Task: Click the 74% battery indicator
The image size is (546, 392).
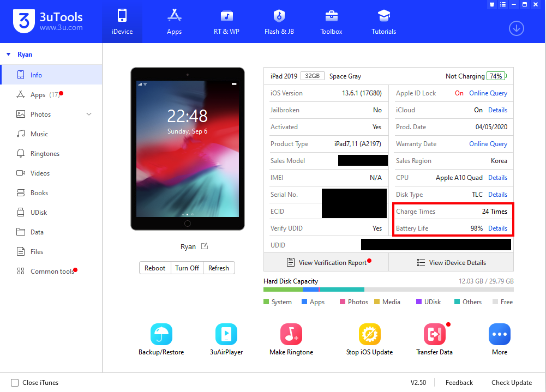Action: pos(496,76)
